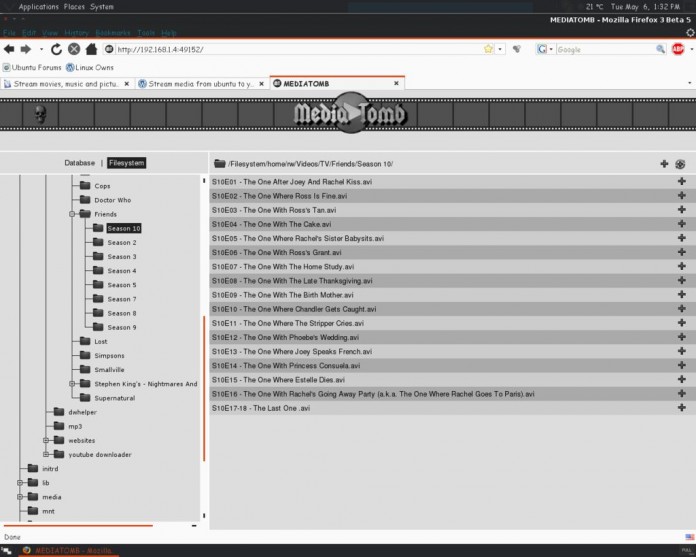Add S10E14 Princess Consuela file
The width and height of the screenshot is (696, 557).
coord(682,365)
